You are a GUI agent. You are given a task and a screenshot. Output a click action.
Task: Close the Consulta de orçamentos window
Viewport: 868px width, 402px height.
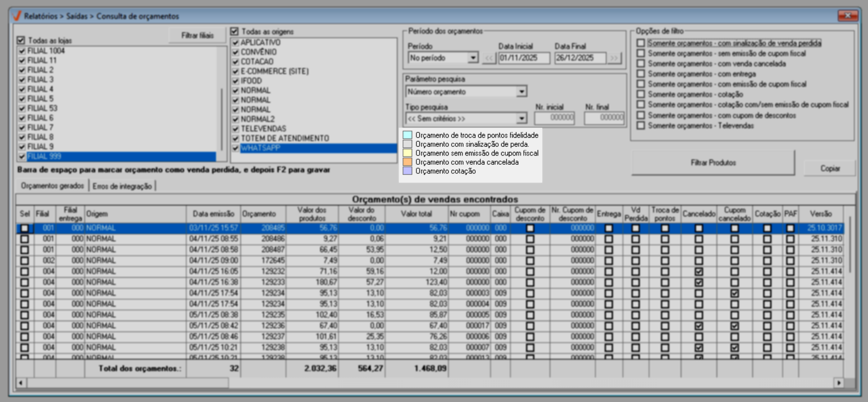tap(848, 16)
